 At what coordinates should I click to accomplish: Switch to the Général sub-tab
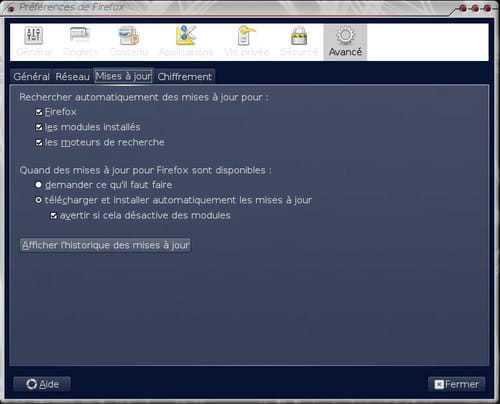click(31, 77)
